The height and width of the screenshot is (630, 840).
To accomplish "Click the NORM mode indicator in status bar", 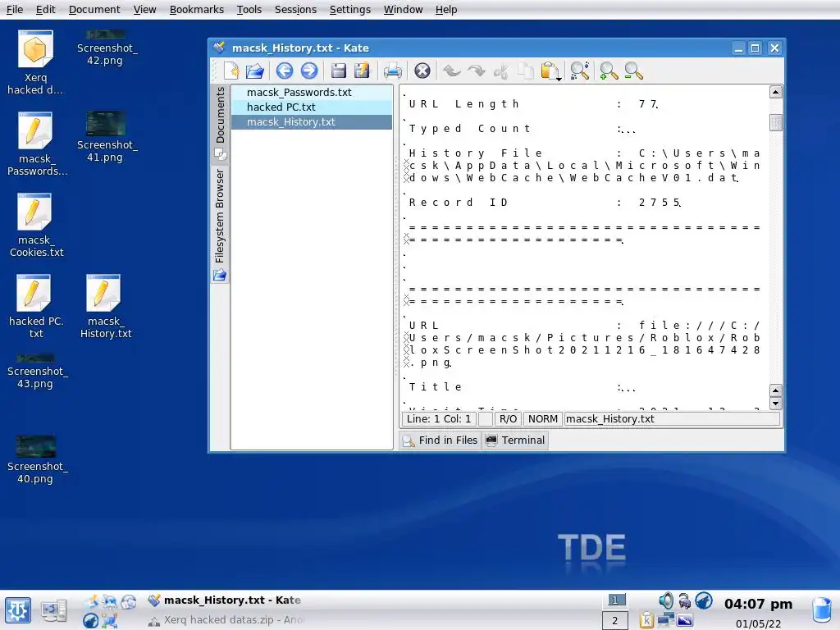I will [543, 419].
